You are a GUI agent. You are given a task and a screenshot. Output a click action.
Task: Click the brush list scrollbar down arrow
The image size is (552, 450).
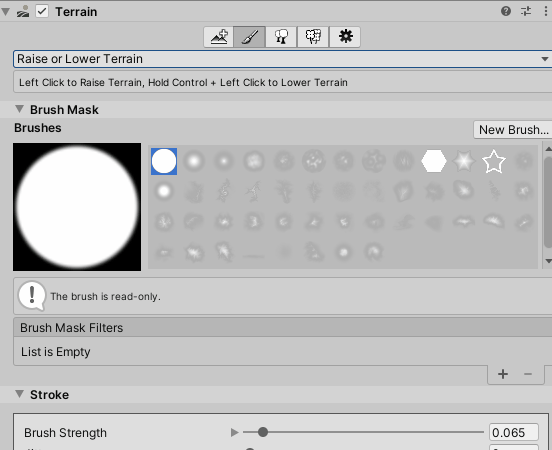coord(548,261)
